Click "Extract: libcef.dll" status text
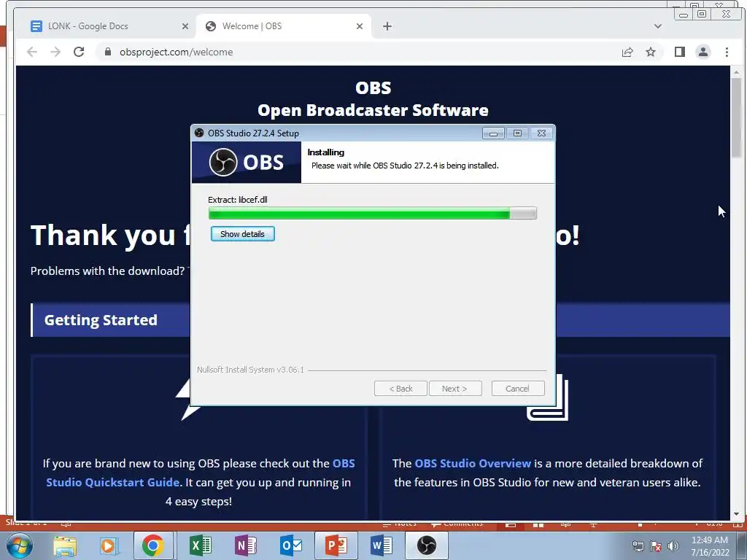 pos(238,200)
